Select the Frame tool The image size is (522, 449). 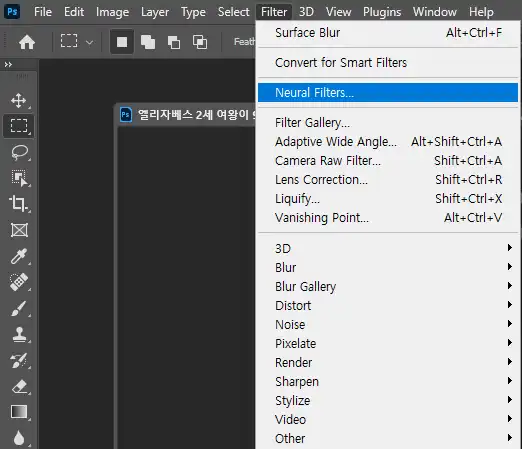19,230
